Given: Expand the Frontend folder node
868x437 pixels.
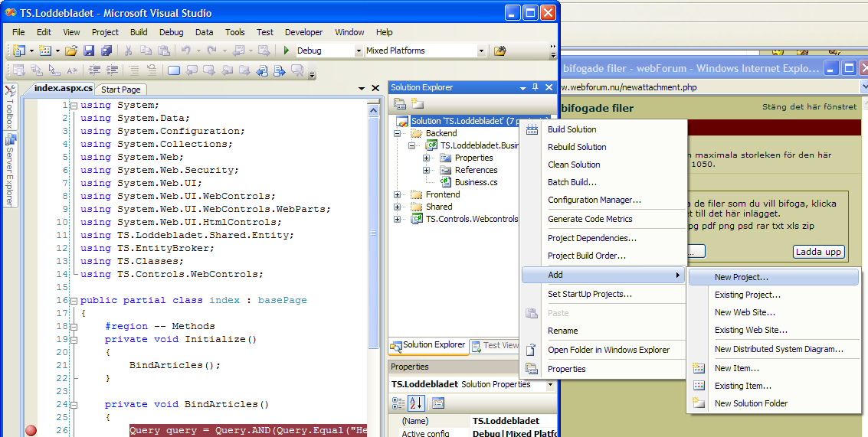Looking at the screenshot, I should tap(397, 194).
